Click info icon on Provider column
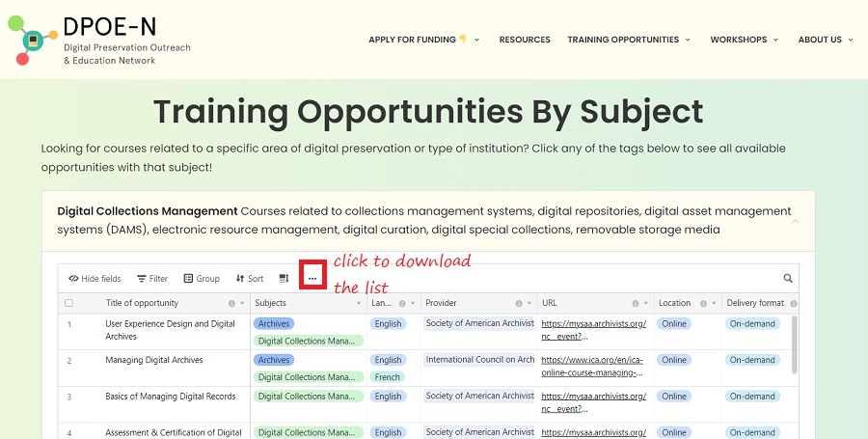 click(x=518, y=303)
